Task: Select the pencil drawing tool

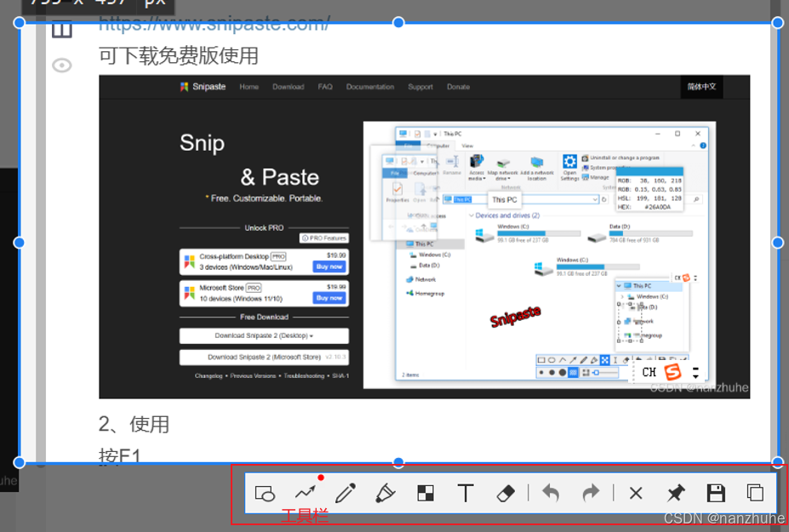Action: point(346,493)
